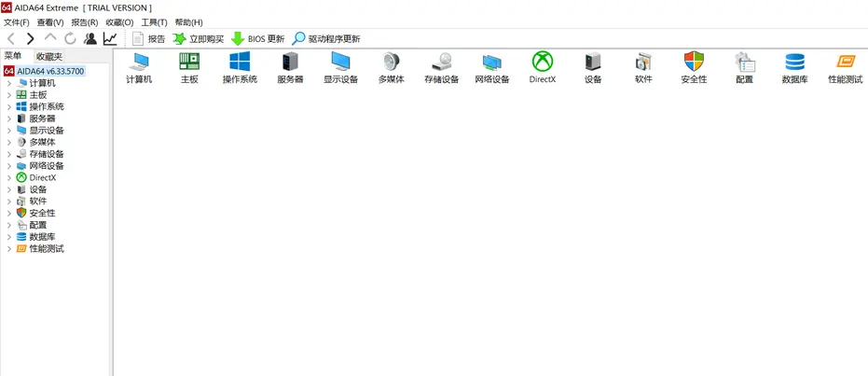Expand the 操作系统 tree node
Screen dimensions: 868x376
(x=9, y=107)
